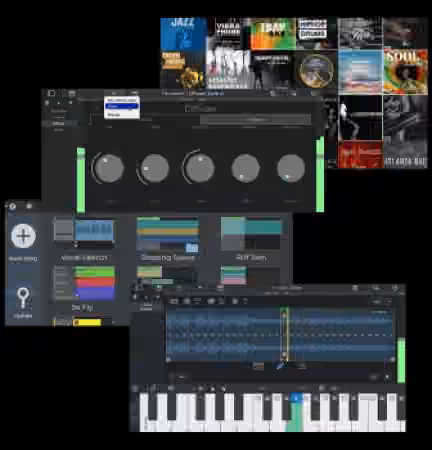This screenshot has width=432, height=450.
Task: Open the cover with circular gold emblem
Action: point(316,71)
